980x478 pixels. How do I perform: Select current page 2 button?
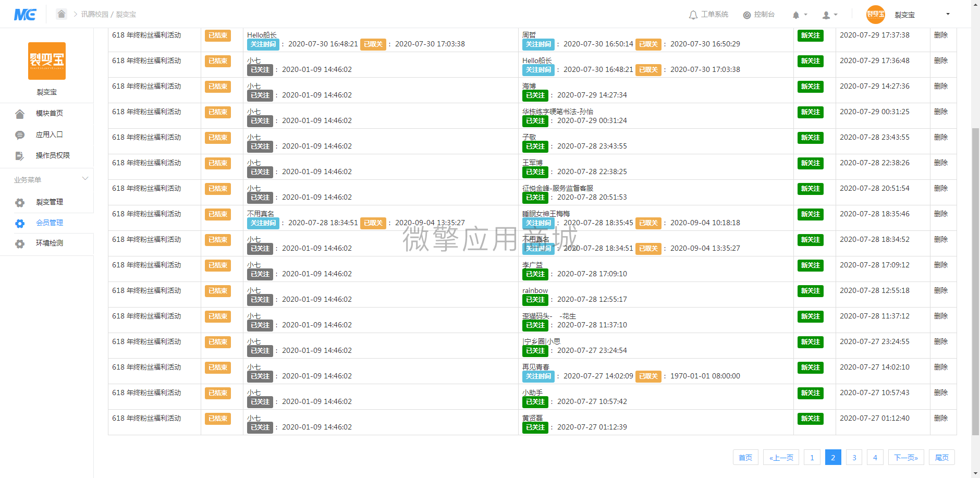click(833, 458)
